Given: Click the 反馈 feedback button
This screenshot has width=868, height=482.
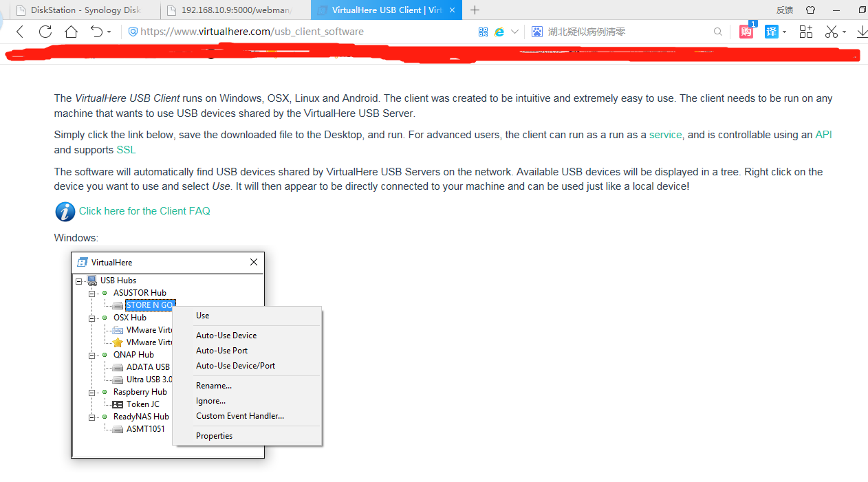Looking at the screenshot, I should point(784,10).
